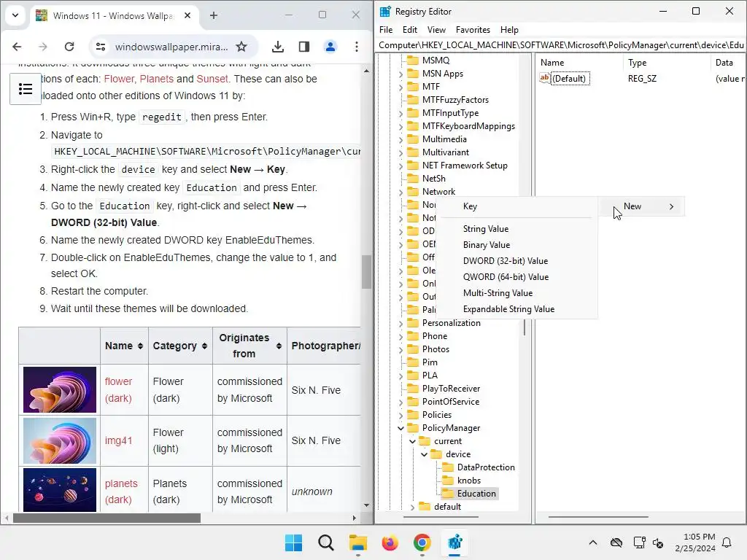
Task: Expand the Multimedia registry key
Action: pyautogui.click(x=400, y=139)
